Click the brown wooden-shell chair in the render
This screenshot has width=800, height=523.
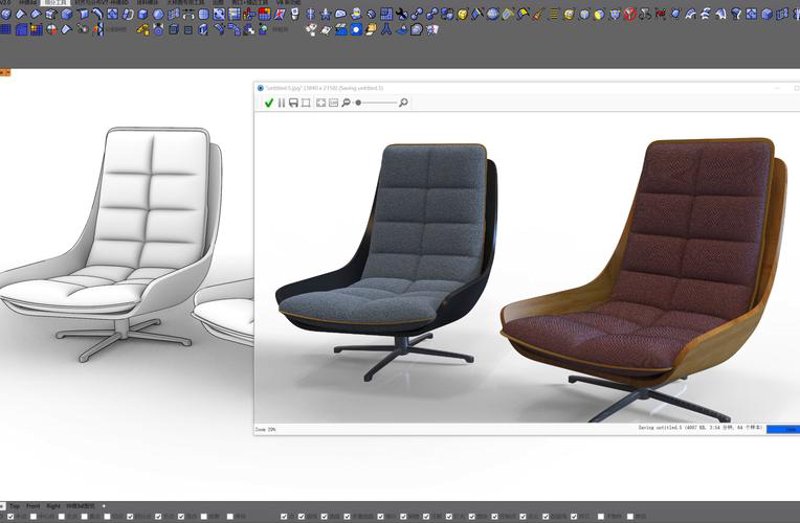[645, 278]
